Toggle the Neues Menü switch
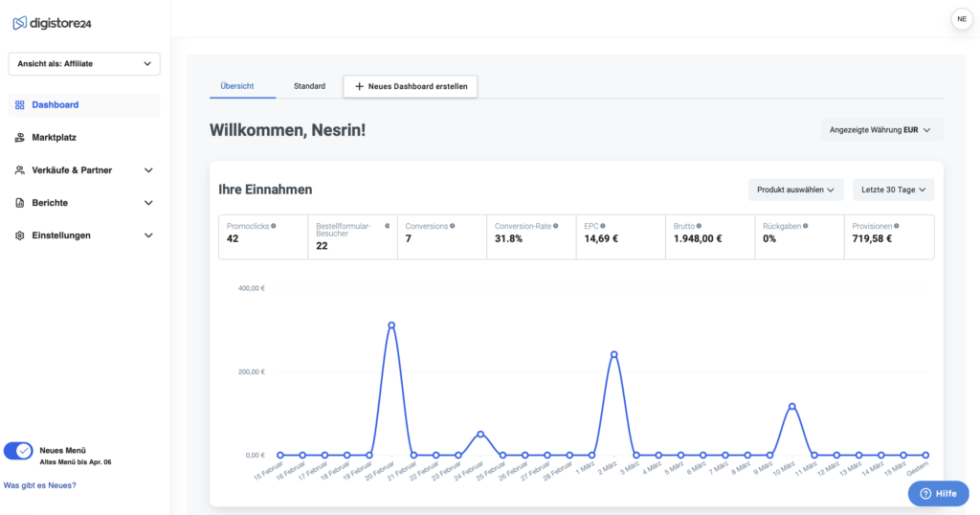 (x=18, y=451)
